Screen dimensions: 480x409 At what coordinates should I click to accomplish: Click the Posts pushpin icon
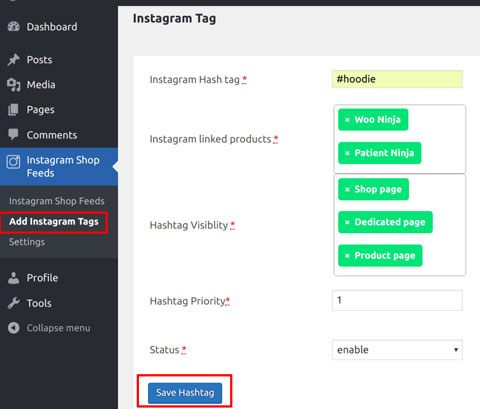point(14,60)
